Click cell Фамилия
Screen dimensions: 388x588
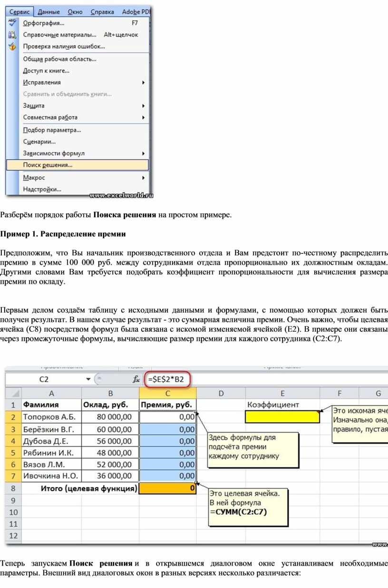(51, 405)
